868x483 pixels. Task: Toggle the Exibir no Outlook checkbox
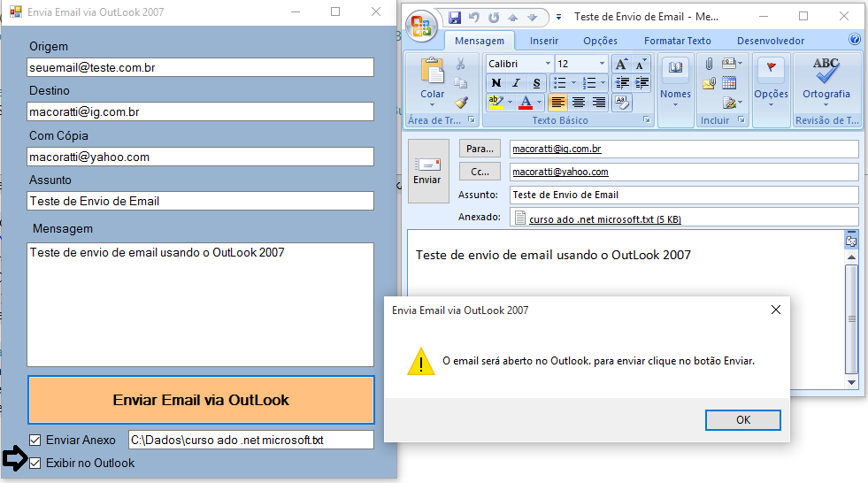[x=35, y=463]
